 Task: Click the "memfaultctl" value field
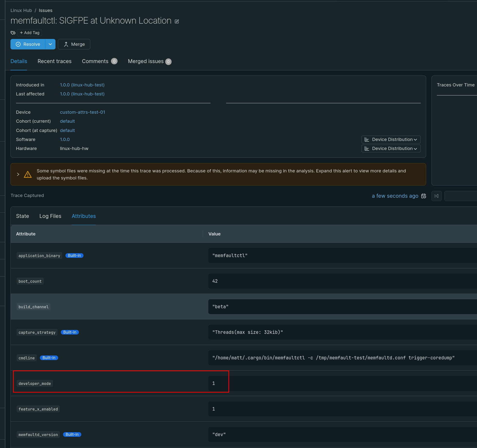[x=342, y=256]
